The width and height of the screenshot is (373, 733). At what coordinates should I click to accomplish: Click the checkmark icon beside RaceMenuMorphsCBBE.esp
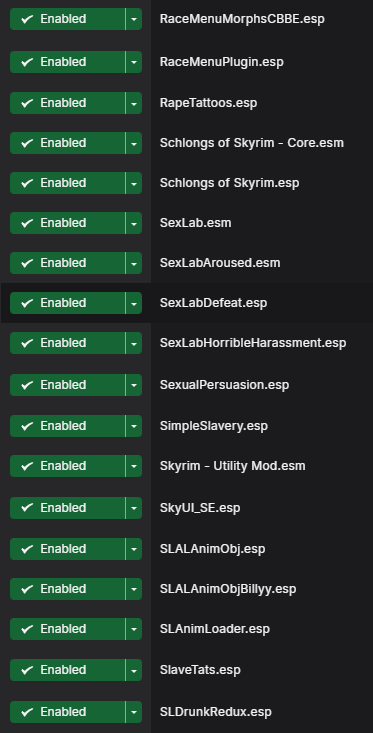click(27, 19)
